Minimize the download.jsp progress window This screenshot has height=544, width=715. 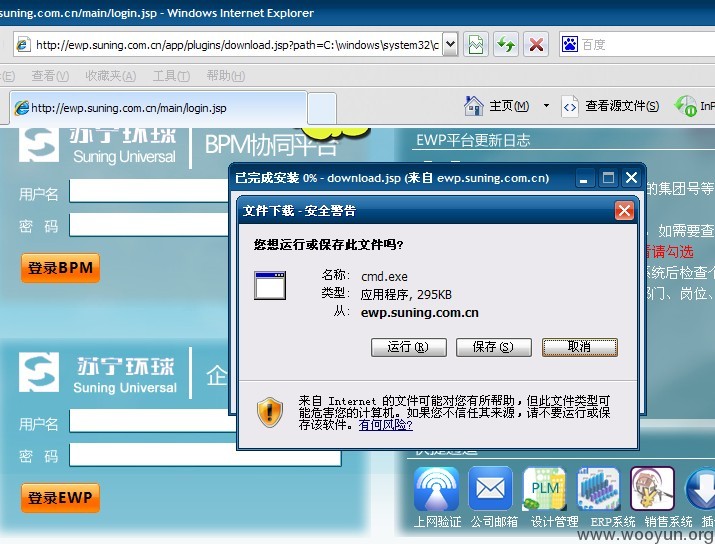(x=583, y=177)
